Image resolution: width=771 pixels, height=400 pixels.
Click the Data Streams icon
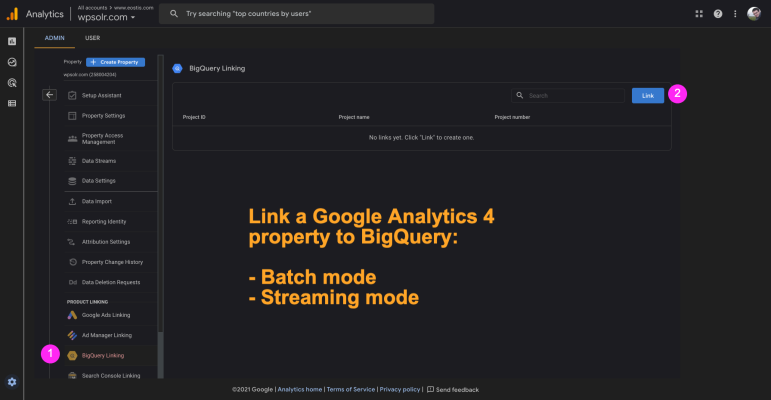(72, 161)
